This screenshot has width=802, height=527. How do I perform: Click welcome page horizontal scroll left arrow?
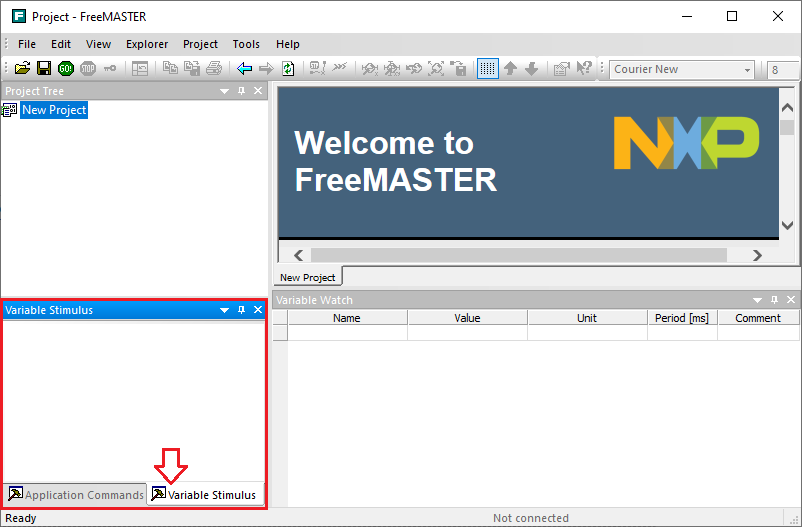pos(299,255)
